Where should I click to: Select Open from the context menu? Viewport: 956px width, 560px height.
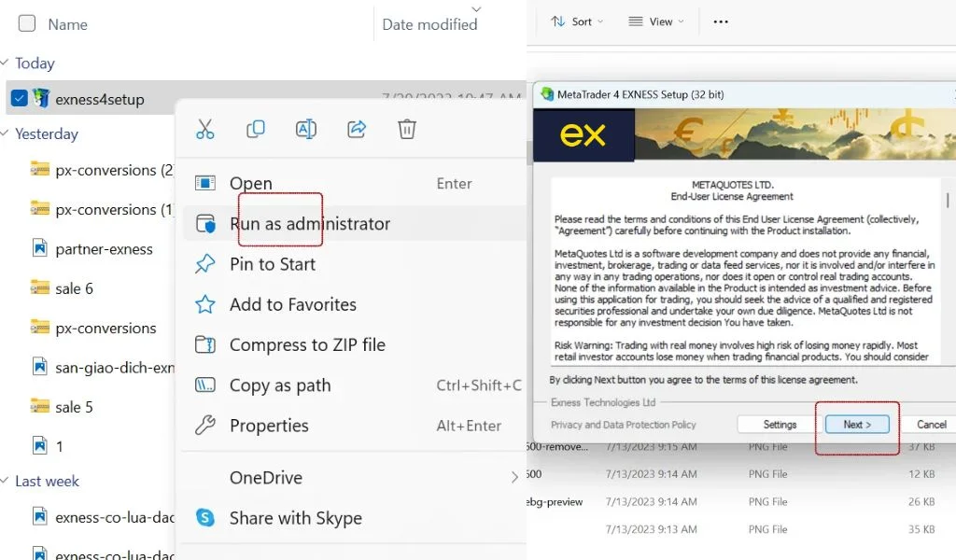tap(250, 183)
